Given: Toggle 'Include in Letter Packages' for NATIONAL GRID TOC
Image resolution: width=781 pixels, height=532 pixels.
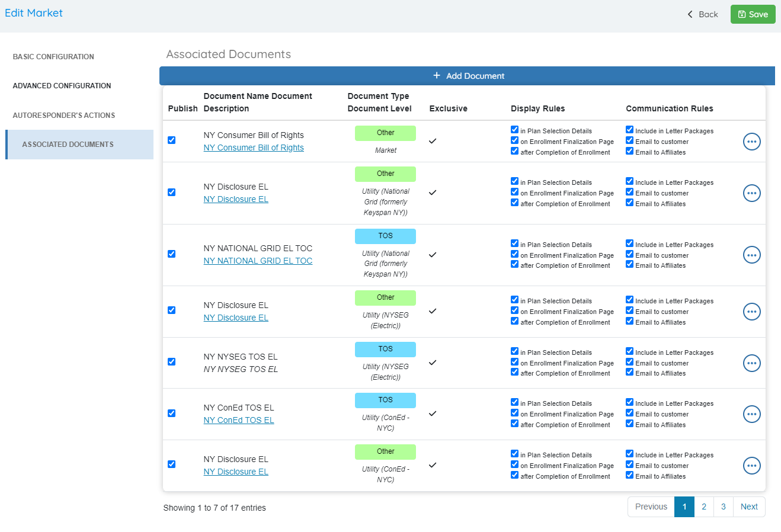Looking at the screenshot, I should coord(629,243).
